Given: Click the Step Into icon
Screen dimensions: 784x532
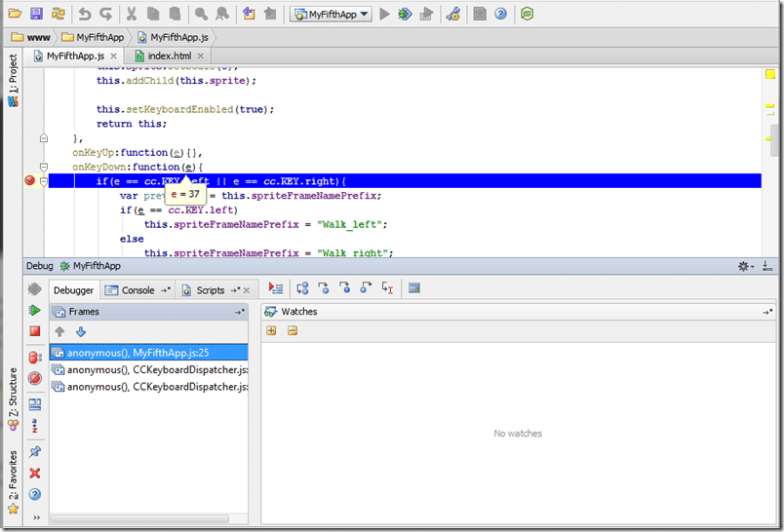Looking at the screenshot, I should [x=324, y=288].
